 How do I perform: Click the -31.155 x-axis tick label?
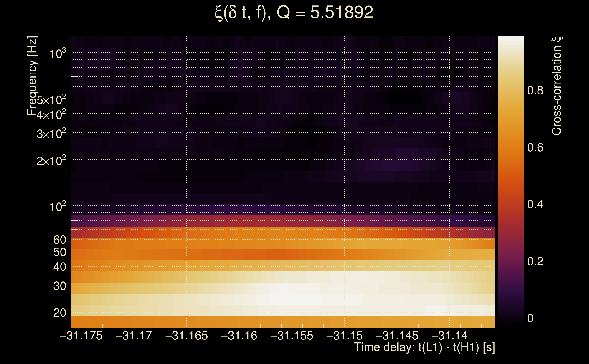coord(292,336)
